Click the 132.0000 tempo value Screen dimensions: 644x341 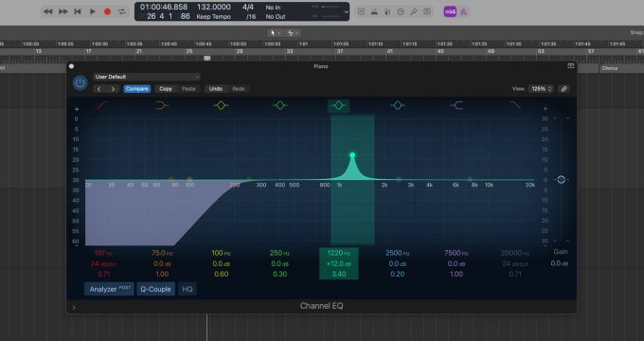[x=214, y=7]
